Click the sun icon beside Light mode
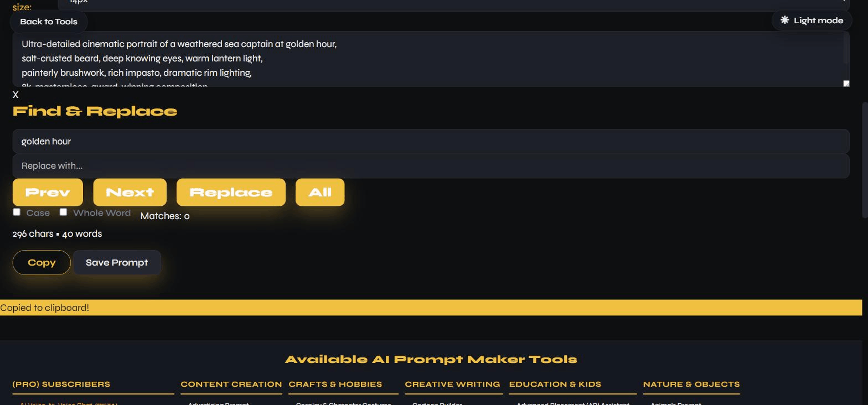The height and width of the screenshot is (405, 868). pos(784,20)
